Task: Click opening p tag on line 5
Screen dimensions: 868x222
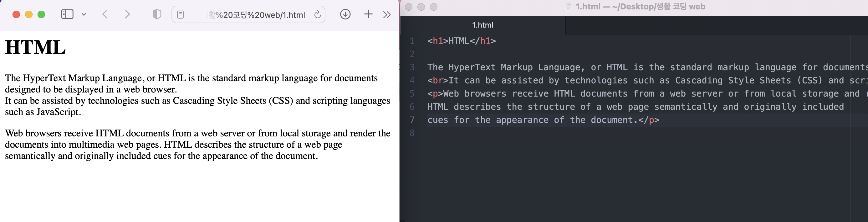Action: pyautogui.click(x=435, y=94)
